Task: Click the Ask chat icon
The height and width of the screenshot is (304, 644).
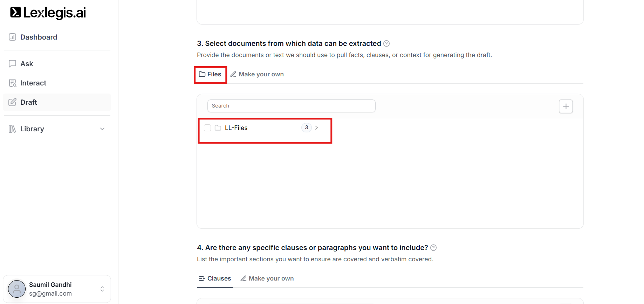Action: click(13, 64)
